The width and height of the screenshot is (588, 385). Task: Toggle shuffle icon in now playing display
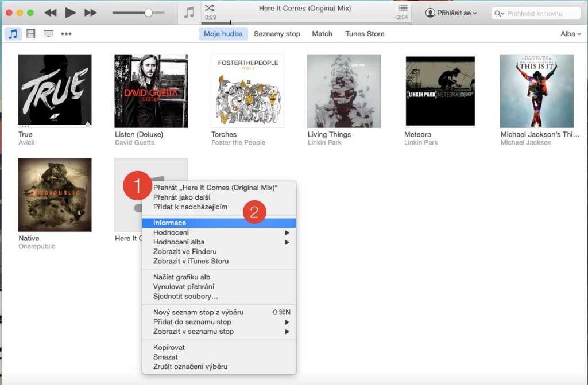[x=210, y=7]
